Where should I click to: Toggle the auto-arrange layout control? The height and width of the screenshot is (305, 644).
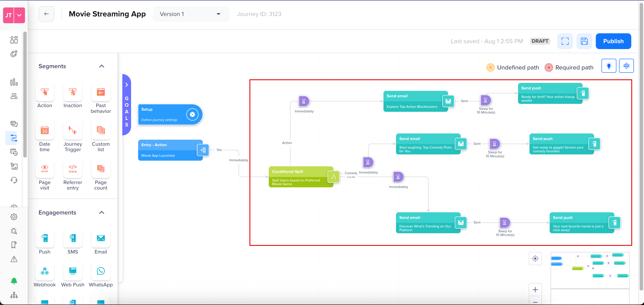[x=626, y=66]
